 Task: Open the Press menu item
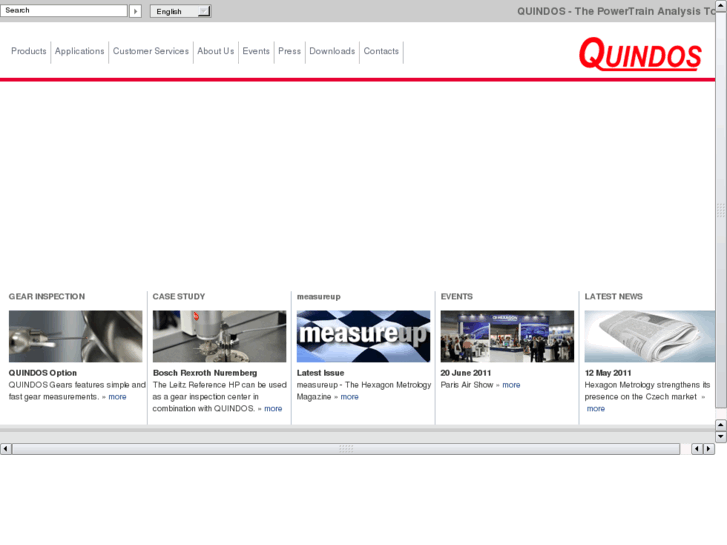(x=289, y=51)
